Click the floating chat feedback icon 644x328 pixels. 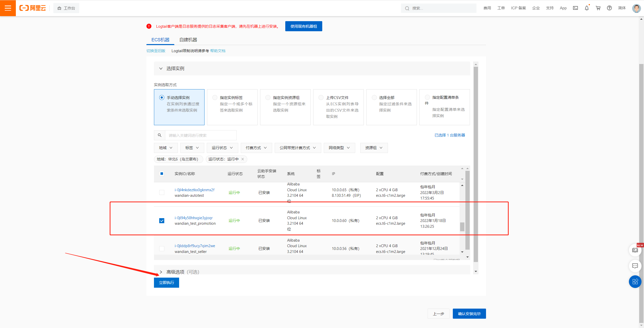[x=635, y=266]
